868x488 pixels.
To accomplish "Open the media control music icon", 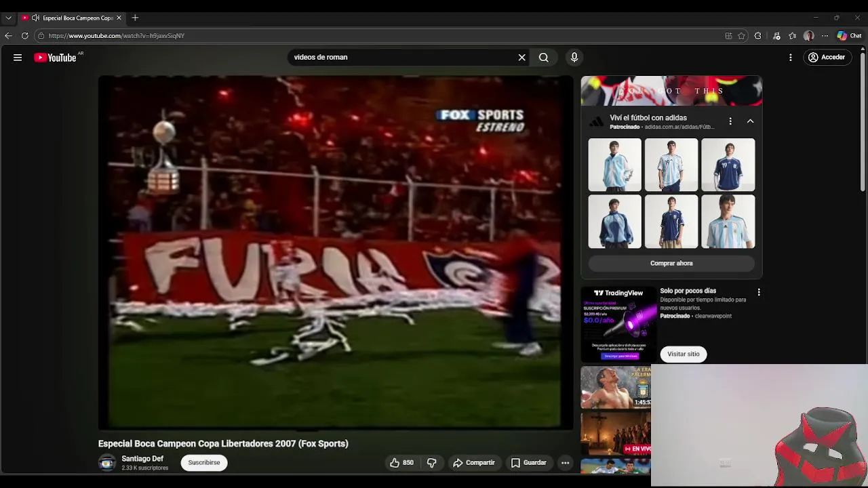I will (x=776, y=36).
